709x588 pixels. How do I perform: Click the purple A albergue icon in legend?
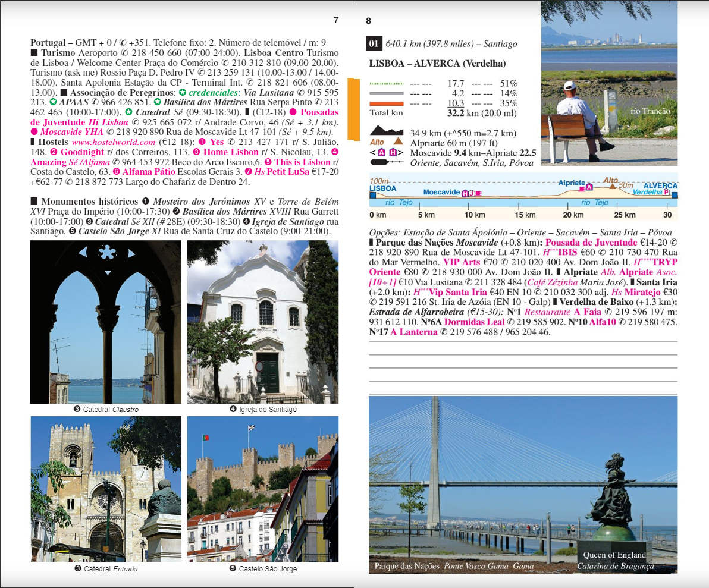[382, 152]
